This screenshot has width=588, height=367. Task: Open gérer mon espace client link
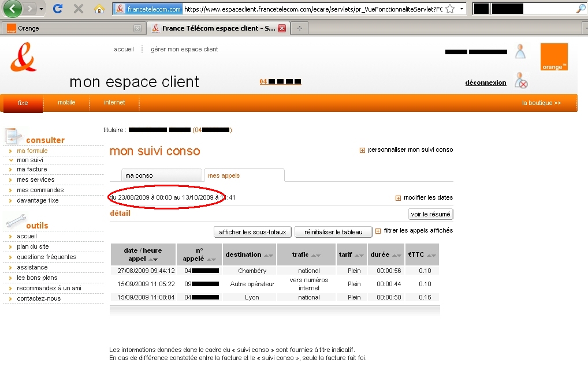tap(184, 50)
